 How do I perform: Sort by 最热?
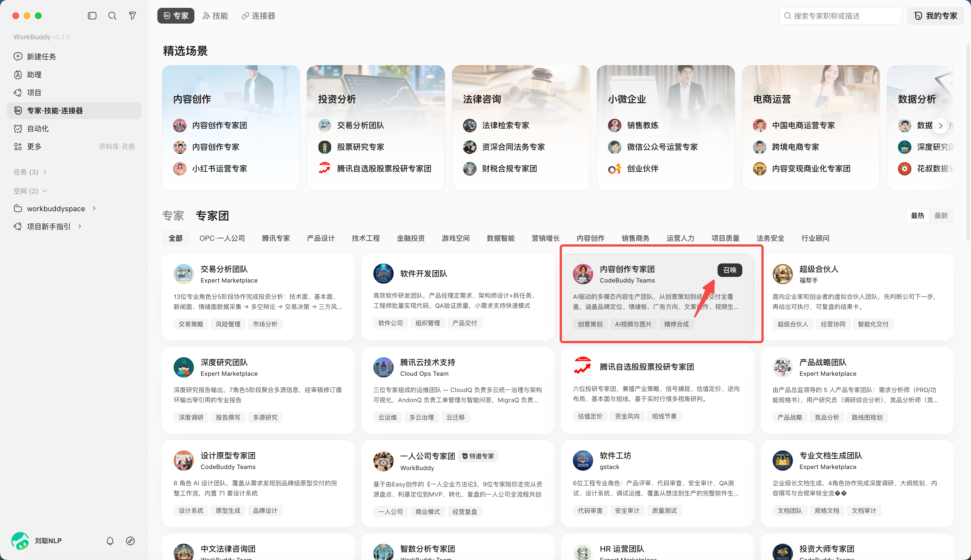(918, 216)
